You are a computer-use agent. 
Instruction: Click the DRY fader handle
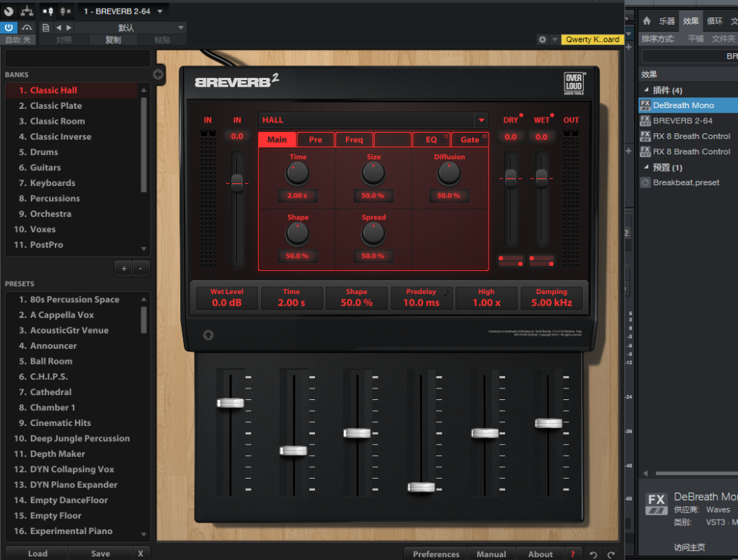tap(511, 178)
